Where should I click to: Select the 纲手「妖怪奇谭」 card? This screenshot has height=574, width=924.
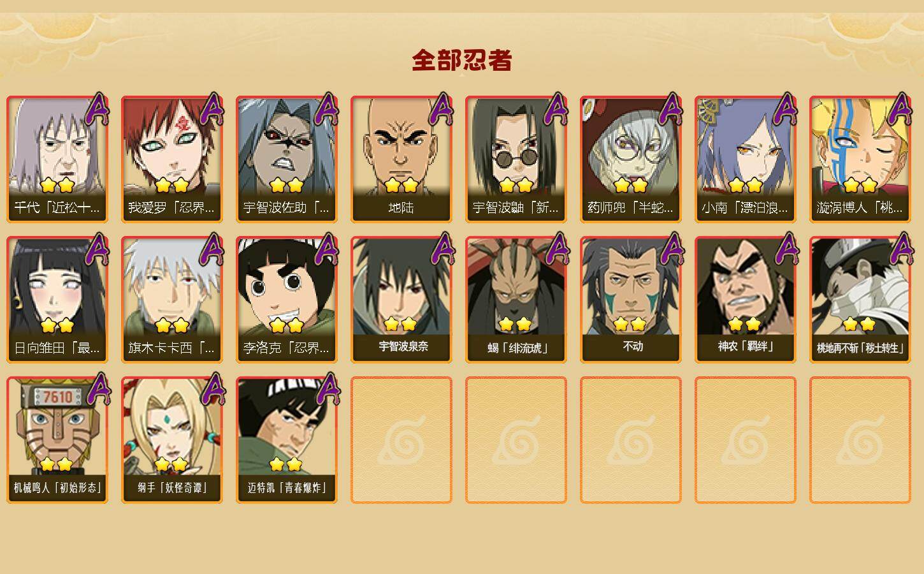[x=172, y=440]
